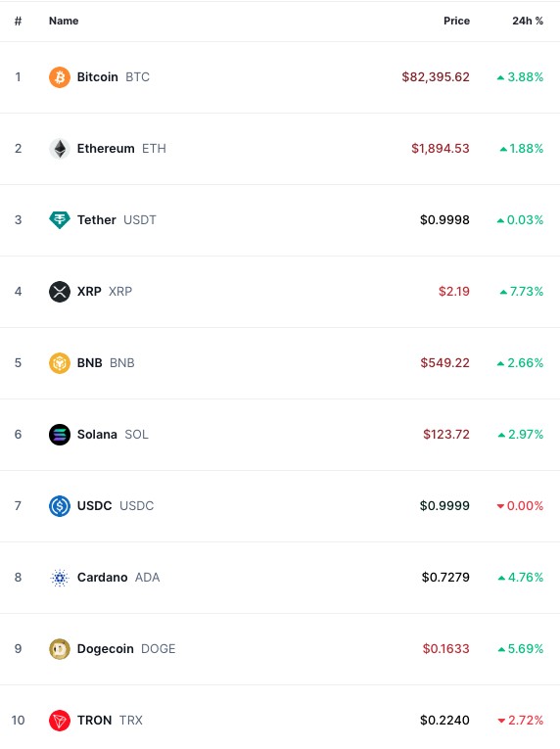560x749 pixels.
Task: Open the Dogecoin DOGE name link
Action: (126, 649)
